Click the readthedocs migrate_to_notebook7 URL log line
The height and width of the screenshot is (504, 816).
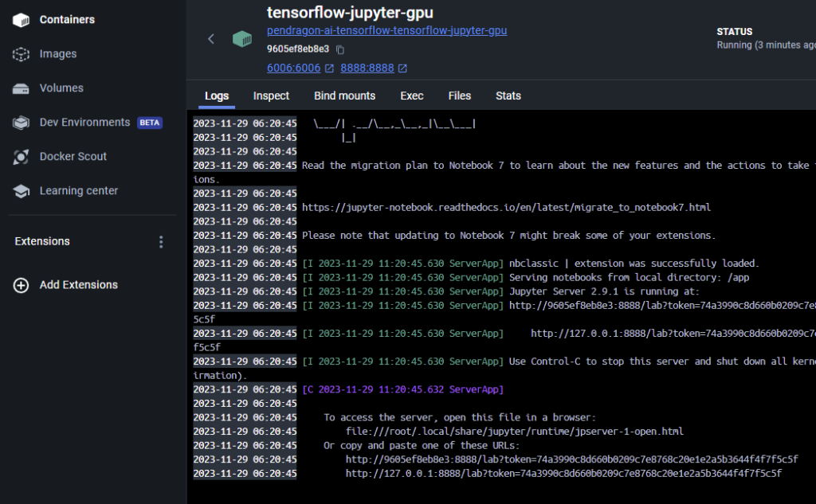coord(506,208)
